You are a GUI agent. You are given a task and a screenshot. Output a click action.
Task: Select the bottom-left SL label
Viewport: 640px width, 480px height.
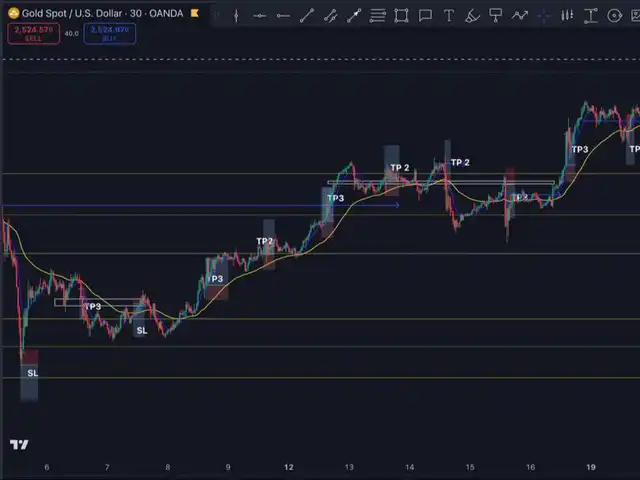32,373
